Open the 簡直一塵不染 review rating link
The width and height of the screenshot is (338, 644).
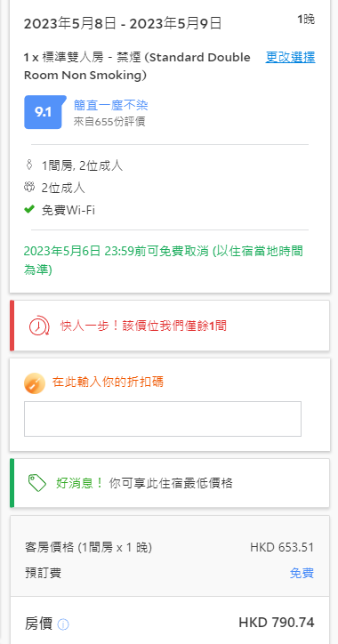coord(110,106)
